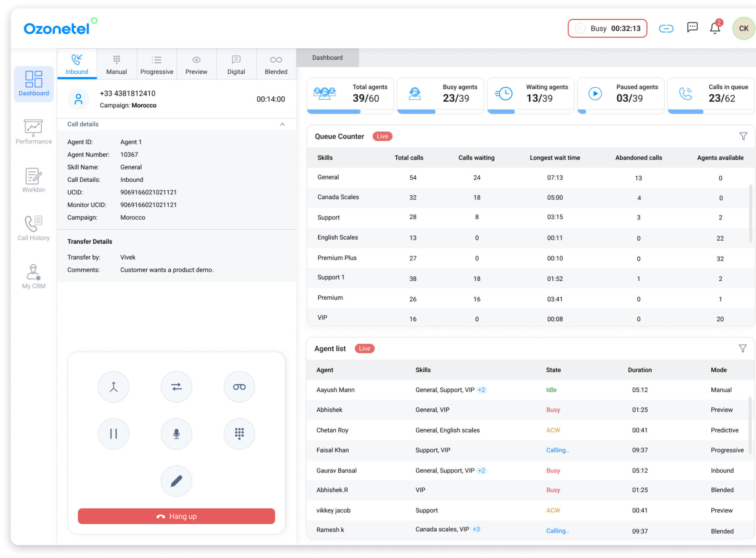Image resolution: width=756 pixels, height=558 pixels.
Task: Open the CK profile avatar
Action: (x=744, y=28)
